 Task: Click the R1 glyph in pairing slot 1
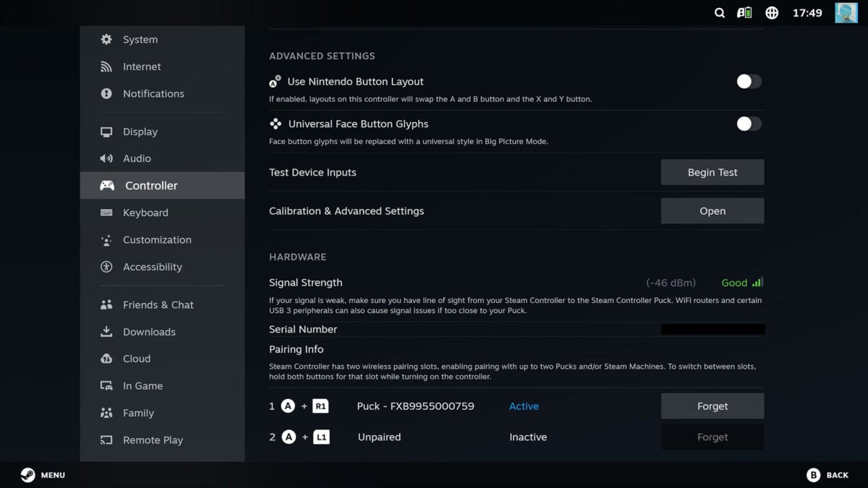click(320, 406)
